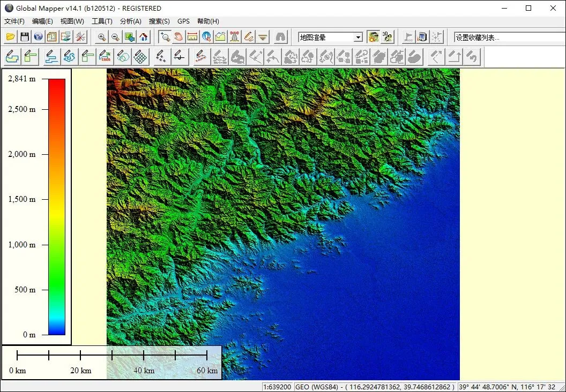Open the 分析(A) menu
The image size is (566, 392).
[130, 21]
